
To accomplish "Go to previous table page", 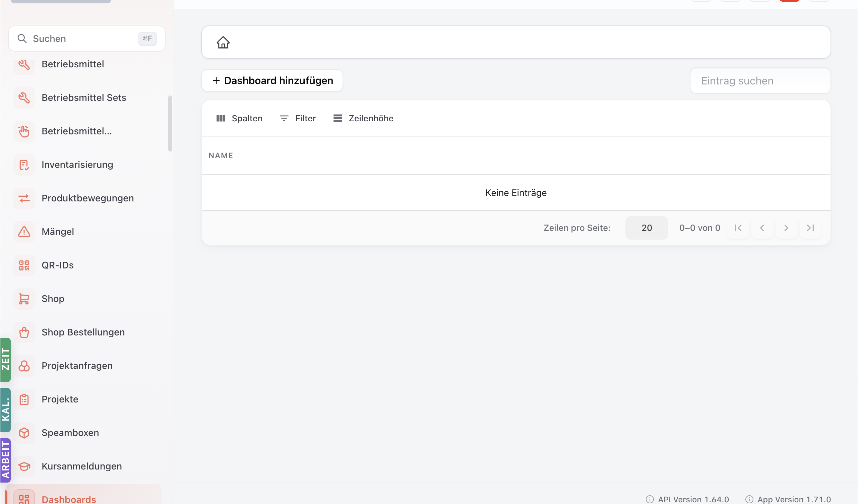I will 762,228.
